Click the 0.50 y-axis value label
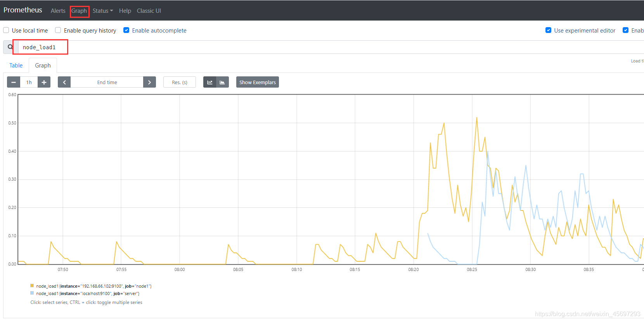This screenshot has width=644, height=321. pyautogui.click(x=12, y=123)
